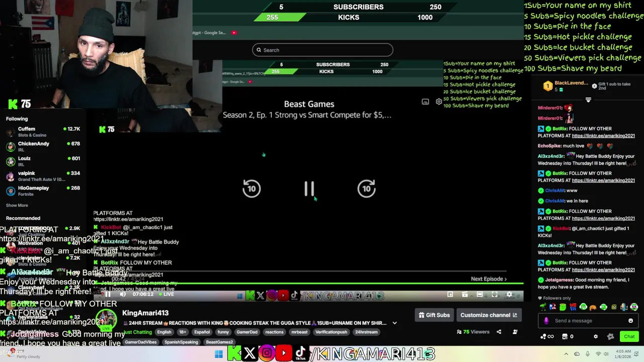Select the 18+ tag
644x362 pixels.
pyautogui.click(x=183, y=332)
